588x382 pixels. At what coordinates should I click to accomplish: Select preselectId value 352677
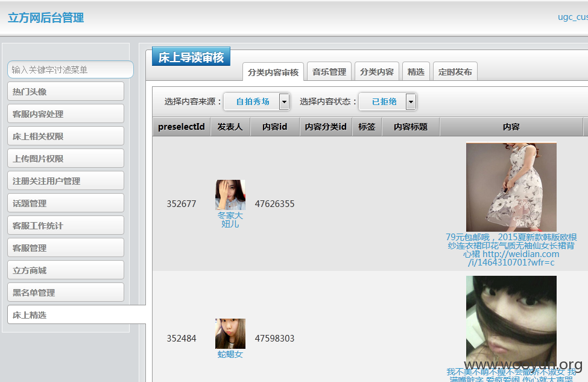[182, 204]
